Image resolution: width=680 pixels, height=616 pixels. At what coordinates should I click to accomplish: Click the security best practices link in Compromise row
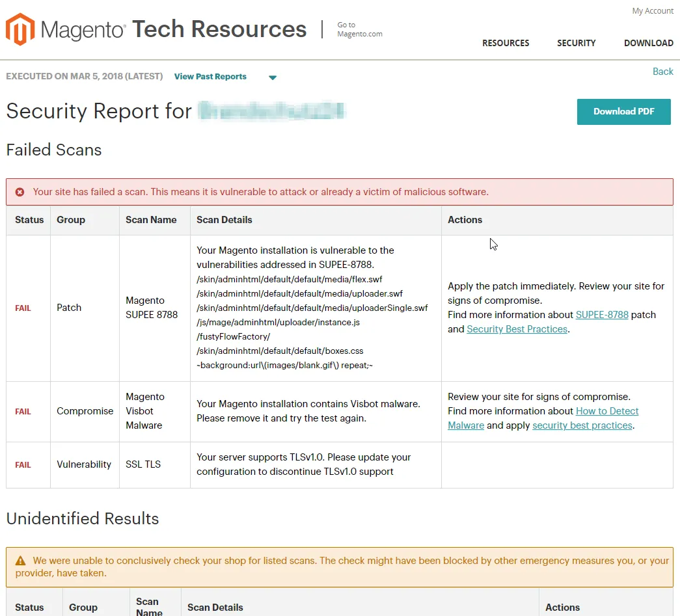(x=582, y=425)
